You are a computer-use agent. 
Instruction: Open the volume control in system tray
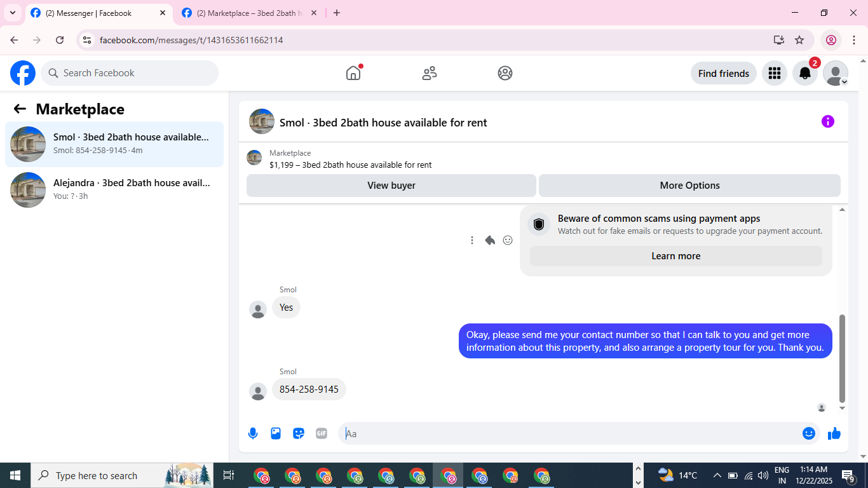[763, 475]
